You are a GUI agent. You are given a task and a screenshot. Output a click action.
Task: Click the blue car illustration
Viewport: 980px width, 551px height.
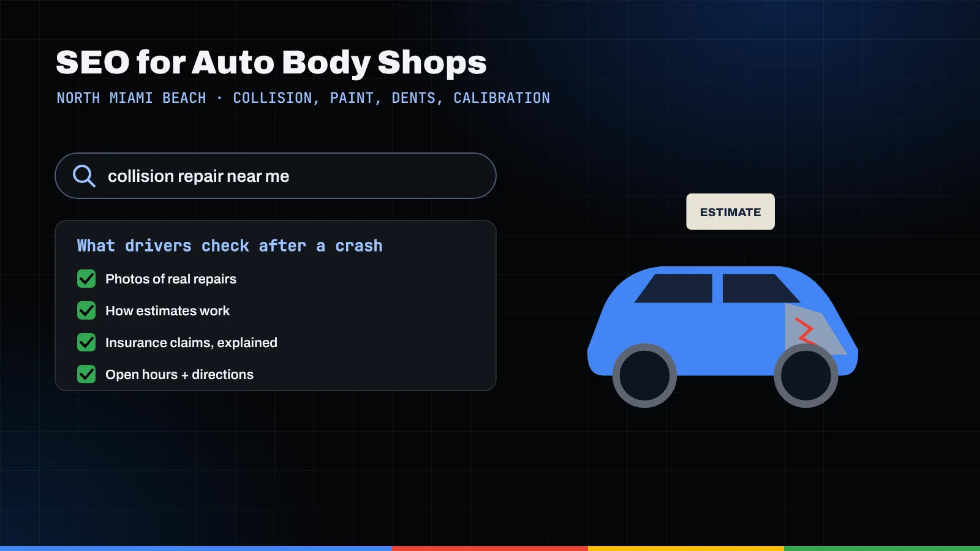[x=723, y=337]
